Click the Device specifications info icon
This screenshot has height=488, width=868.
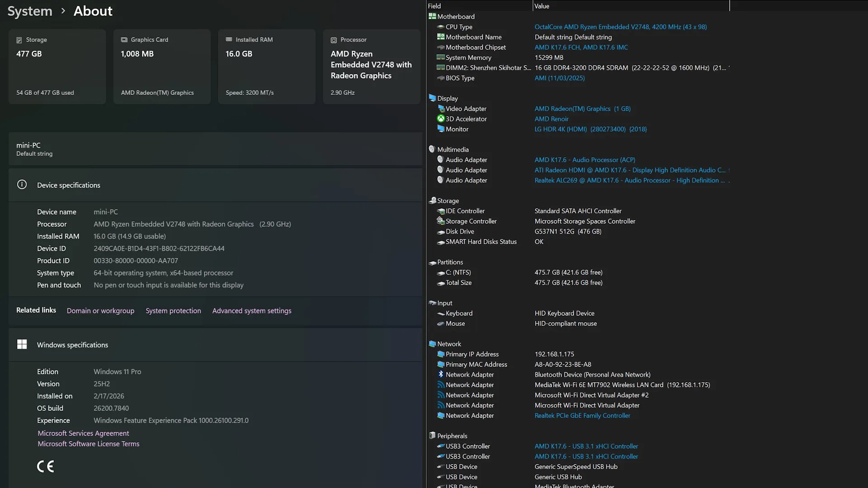tap(22, 185)
